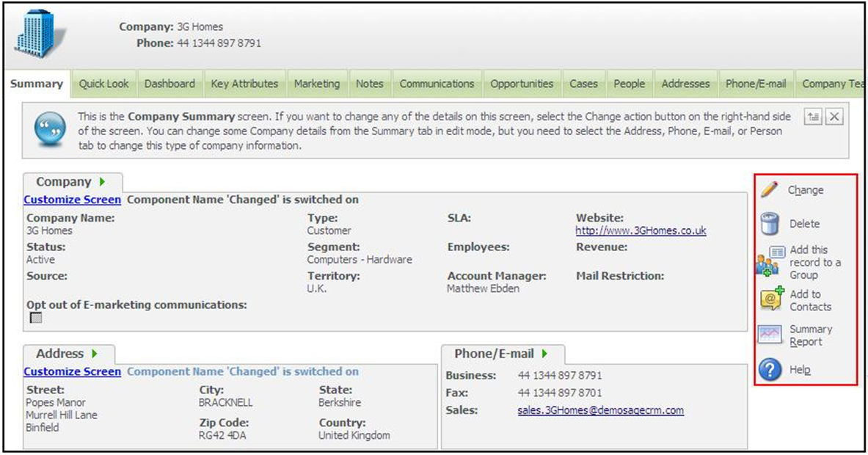Click the Add this record to a Group icon
The image size is (868, 455).
[x=770, y=262]
